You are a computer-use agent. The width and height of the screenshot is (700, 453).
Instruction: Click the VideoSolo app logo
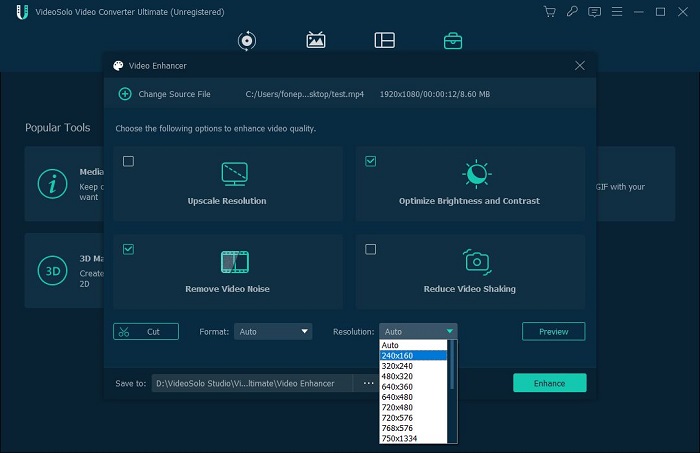pyautogui.click(x=22, y=12)
